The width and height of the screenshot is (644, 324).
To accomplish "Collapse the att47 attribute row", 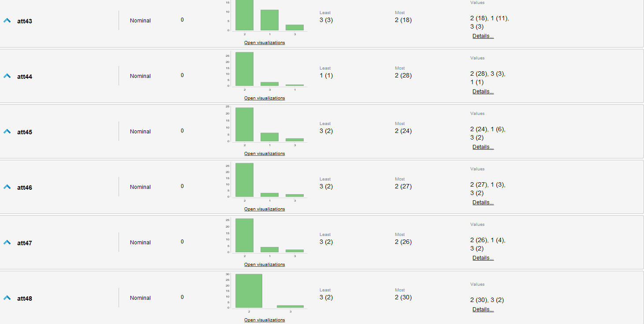I will coord(7,243).
